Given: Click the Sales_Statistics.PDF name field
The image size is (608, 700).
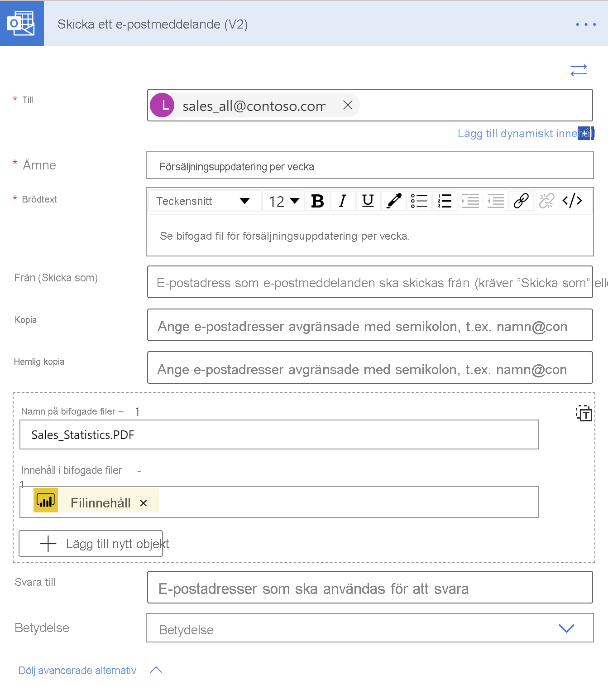Looking at the screenshot, I should 279,434.
